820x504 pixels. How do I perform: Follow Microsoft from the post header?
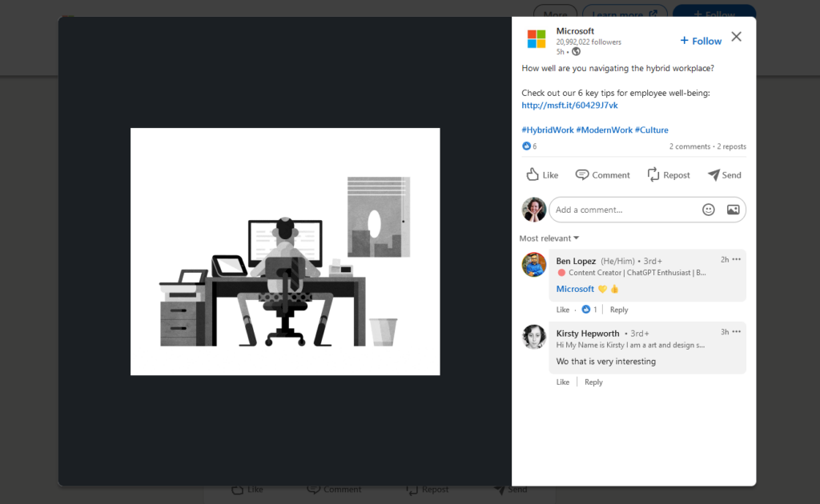tap(700, 40)
